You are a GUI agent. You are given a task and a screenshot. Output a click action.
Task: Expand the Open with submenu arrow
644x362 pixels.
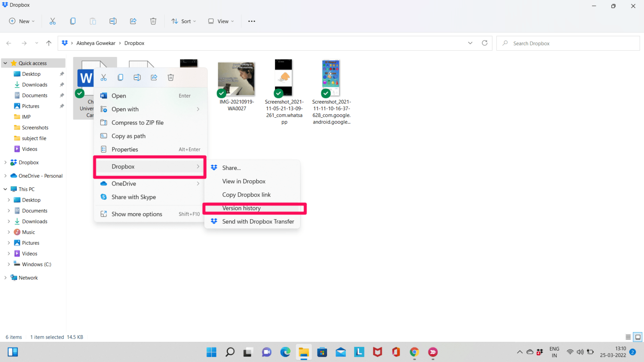(x=198, y=109)
